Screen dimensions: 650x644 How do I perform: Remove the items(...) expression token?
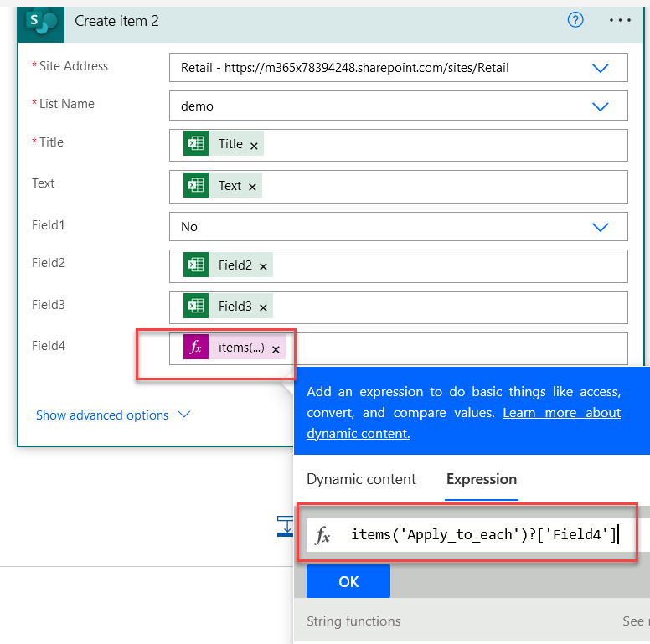pyautogui.click(x=276, y=350)
